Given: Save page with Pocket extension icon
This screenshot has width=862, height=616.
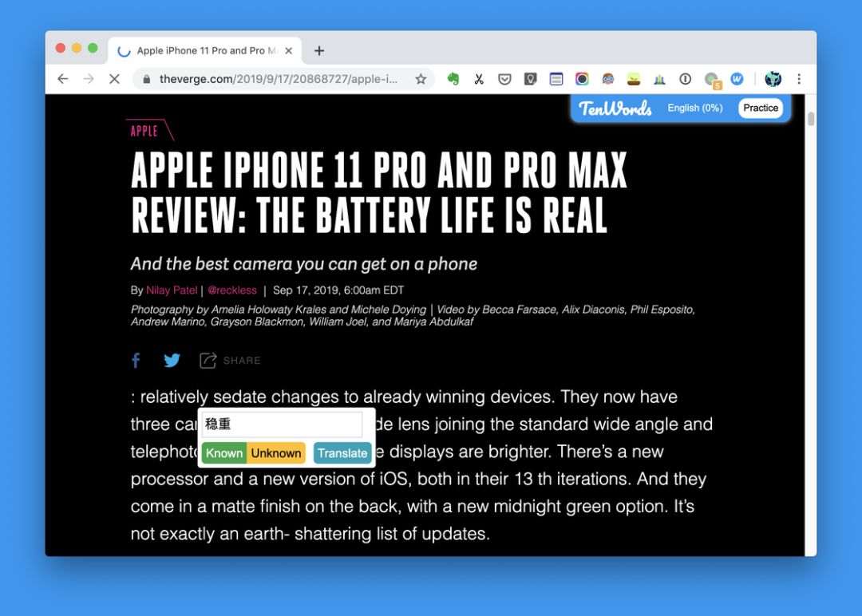Looking at the screenshot, I should 504,79.
